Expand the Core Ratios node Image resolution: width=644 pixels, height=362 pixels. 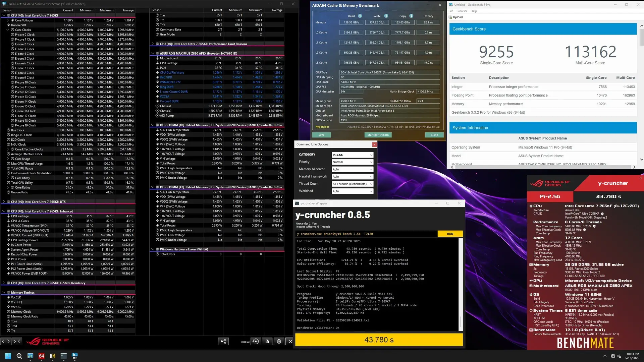click(8, 188)
